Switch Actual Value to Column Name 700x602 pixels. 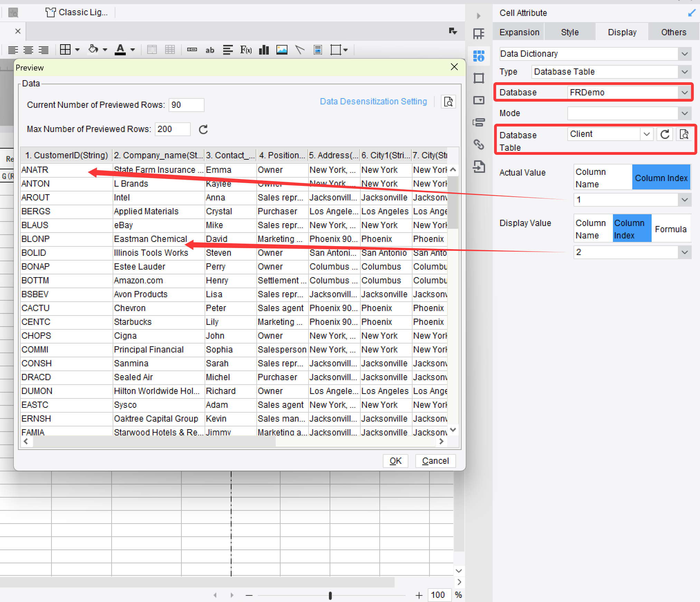click(603, 177)
